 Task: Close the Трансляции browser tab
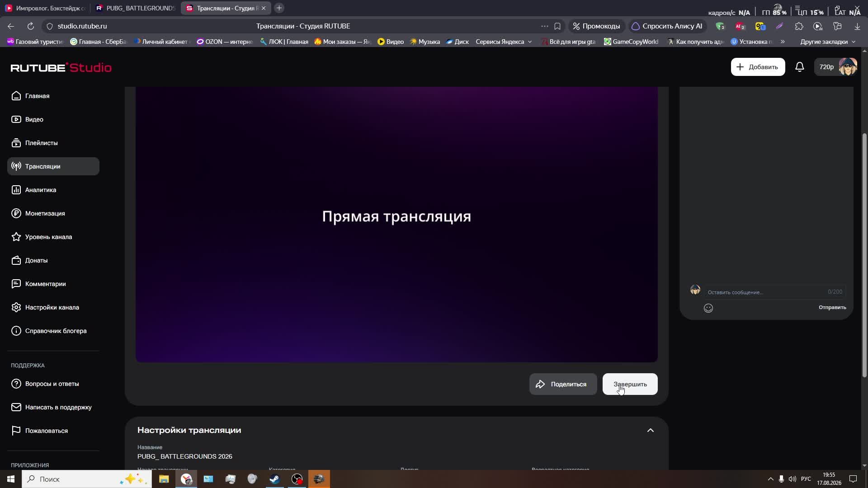coord(264,8)
